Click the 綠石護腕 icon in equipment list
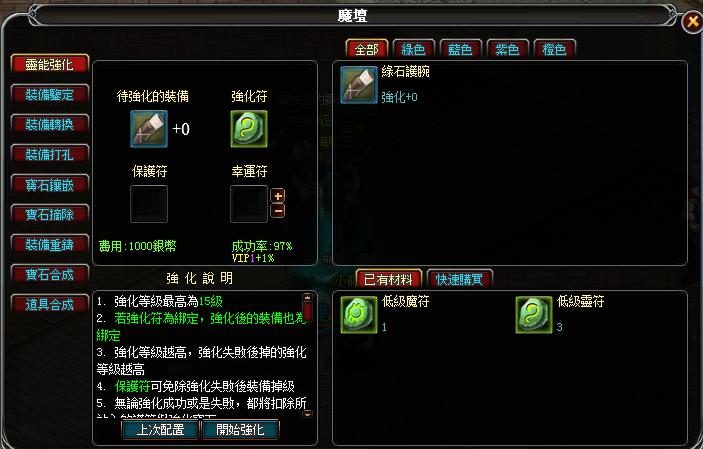 coord(359,85)
